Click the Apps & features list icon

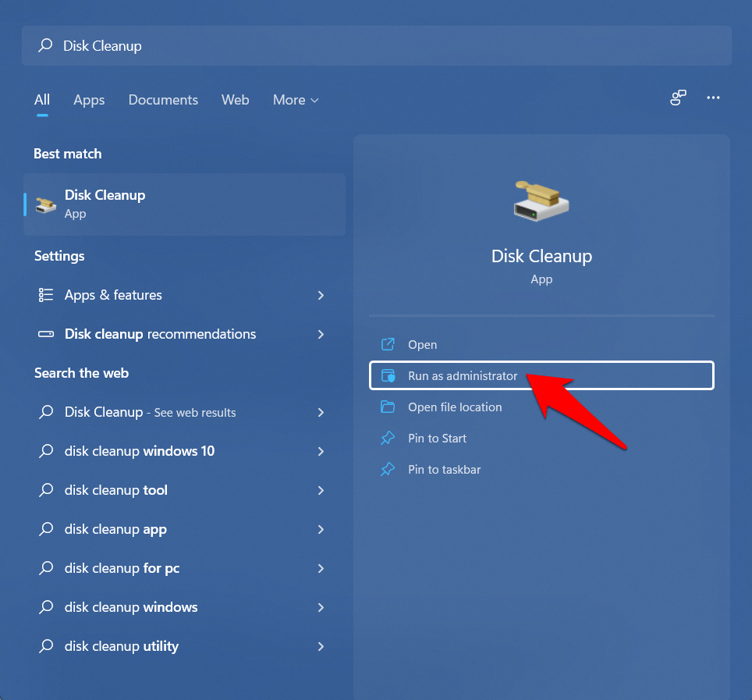(46, 295)
